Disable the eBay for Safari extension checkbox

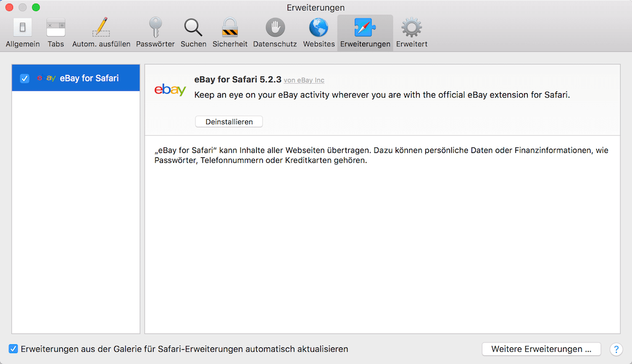(25, 78)
